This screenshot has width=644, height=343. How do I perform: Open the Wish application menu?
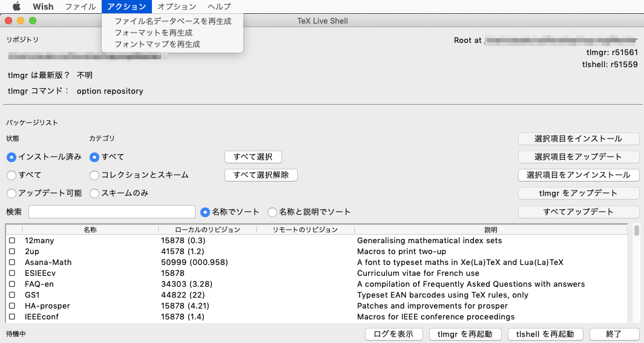(43, 7)
